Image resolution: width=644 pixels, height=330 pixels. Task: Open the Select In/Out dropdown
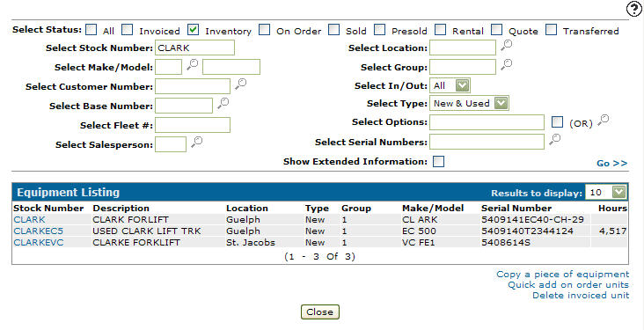point(450,85)
